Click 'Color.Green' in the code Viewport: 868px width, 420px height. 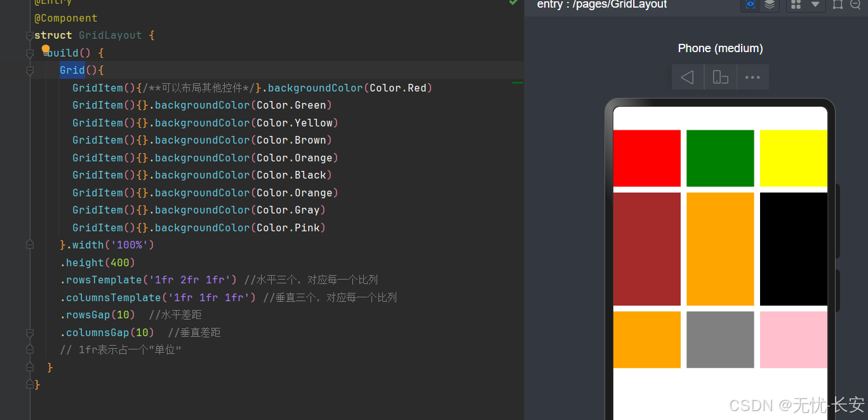point(291,105)
